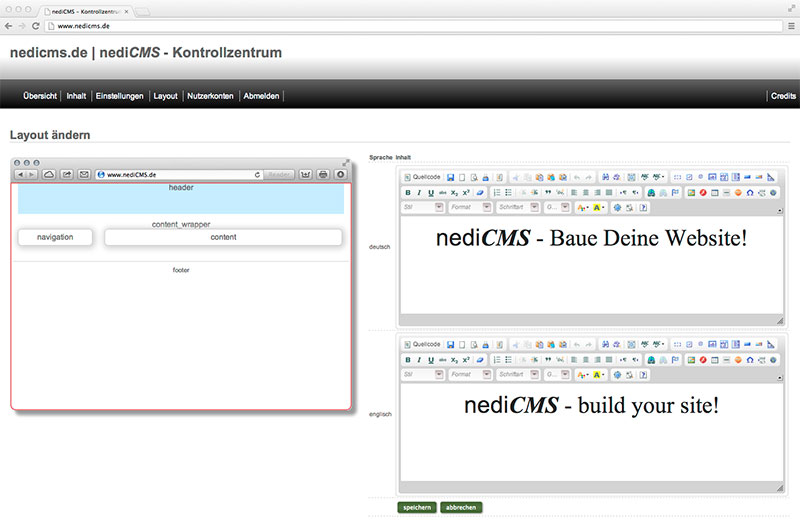Screen dimensions: 800x530
Task: Select the content box in layout preview
Action: pyautogui.click(x=223, y=237)
